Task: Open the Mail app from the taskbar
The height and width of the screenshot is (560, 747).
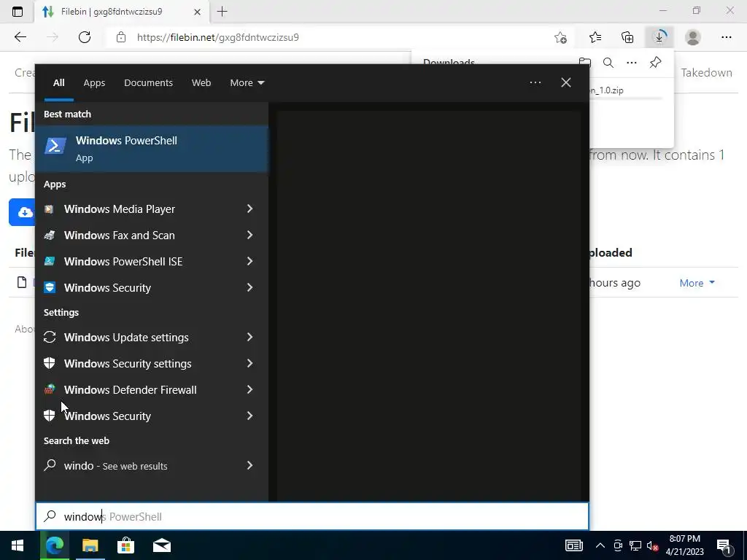Action: coord(162,545)
